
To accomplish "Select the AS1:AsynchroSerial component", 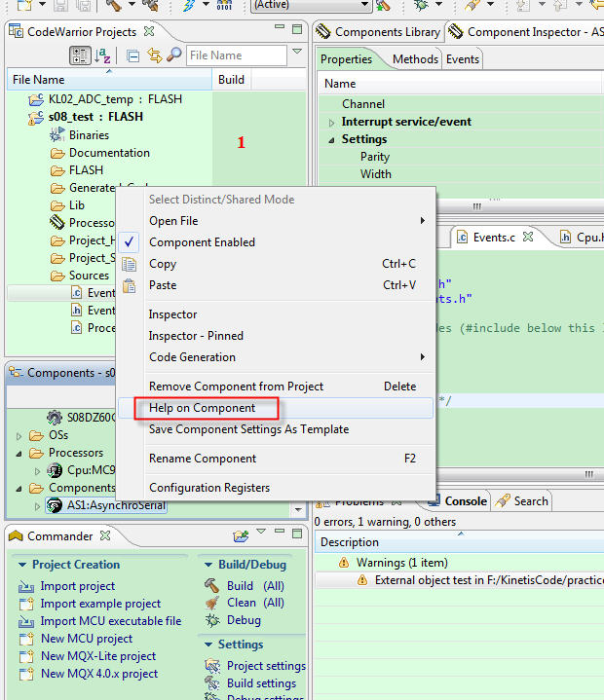I will (x=106, y=505).
